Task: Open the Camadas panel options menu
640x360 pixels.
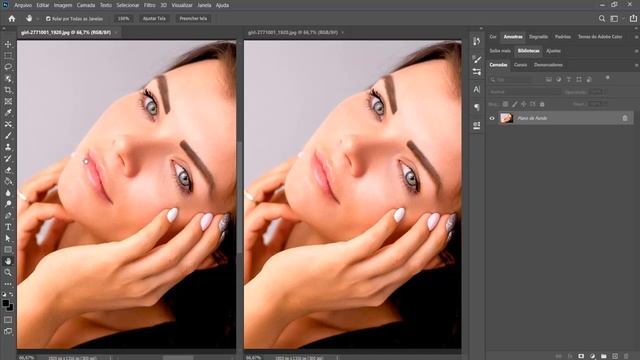Action: [636, 65]
